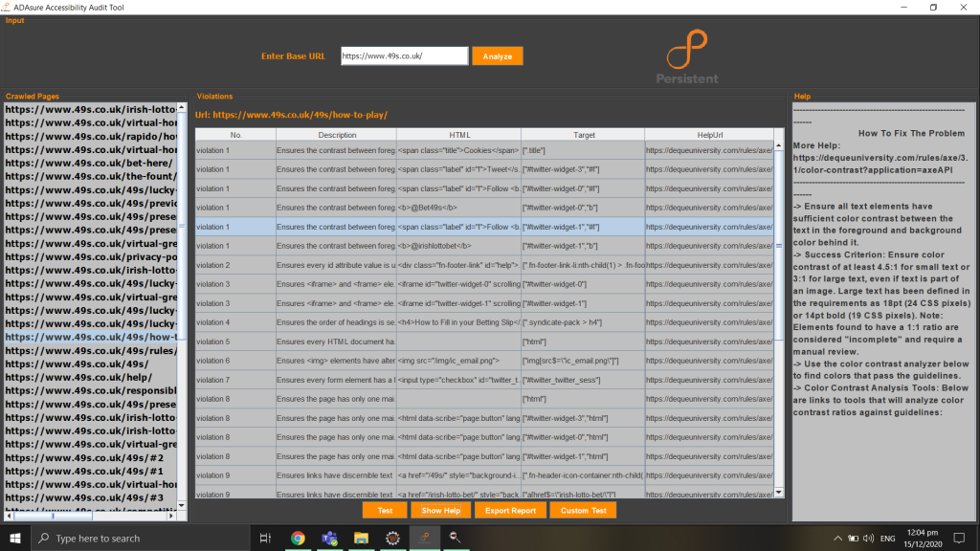Click scroll up arrow of violations table
The width and height of the screenshot is (980, 551).
pos(779,145)
